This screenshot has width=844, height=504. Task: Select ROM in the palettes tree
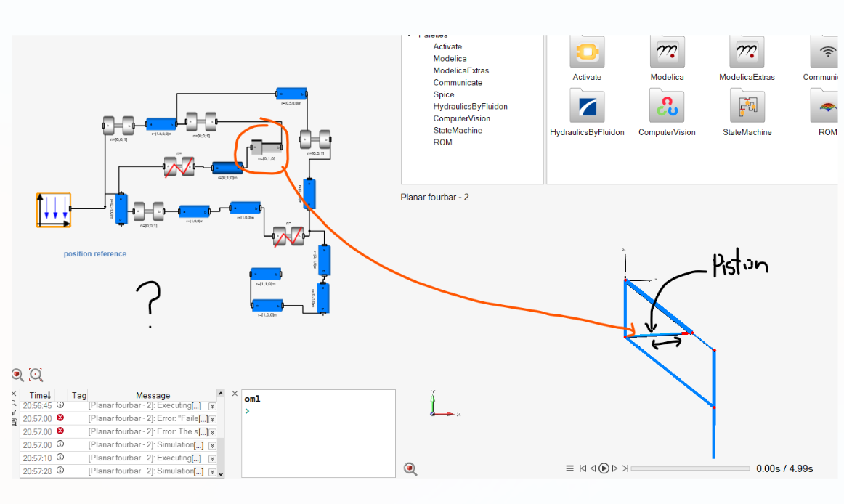(442, 142)
